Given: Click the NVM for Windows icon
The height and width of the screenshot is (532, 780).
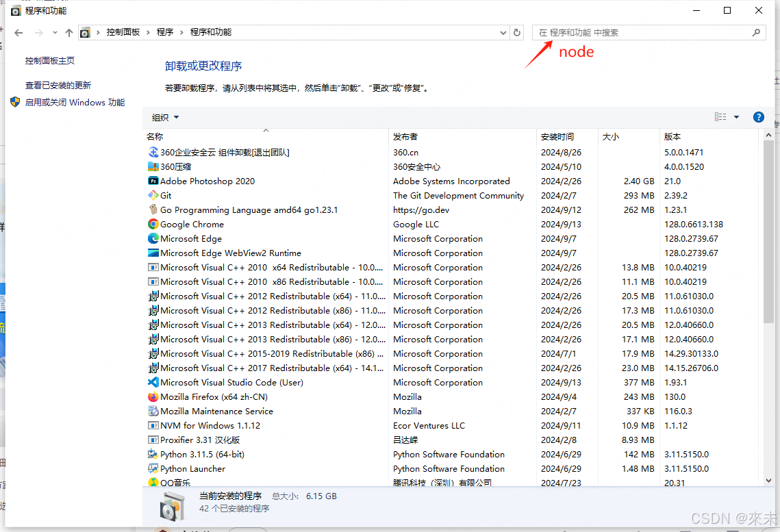Looking at the screenshot, I should coord(153,426).
